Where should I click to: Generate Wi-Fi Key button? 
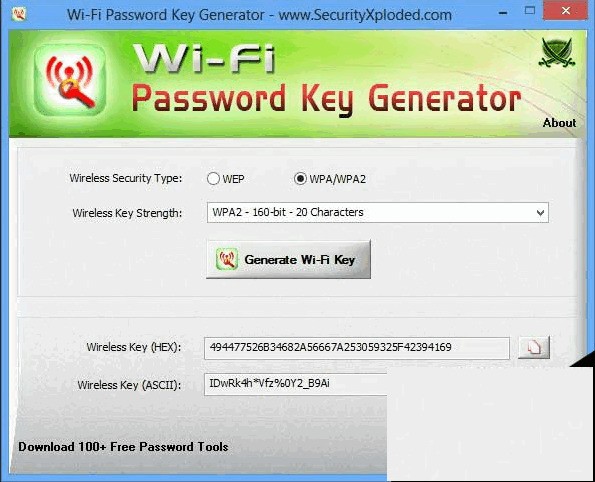click(x=288, y=260)
